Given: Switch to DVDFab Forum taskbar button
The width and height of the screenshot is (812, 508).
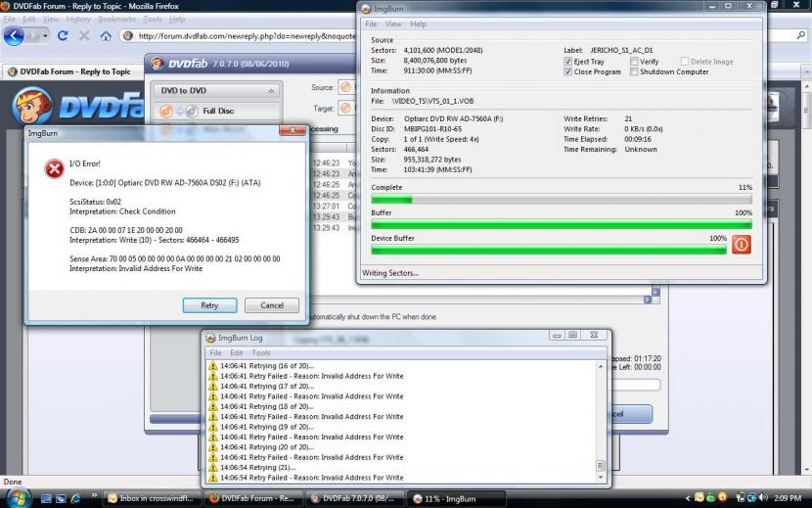Looking at the screenshot, I should (253, 498).
